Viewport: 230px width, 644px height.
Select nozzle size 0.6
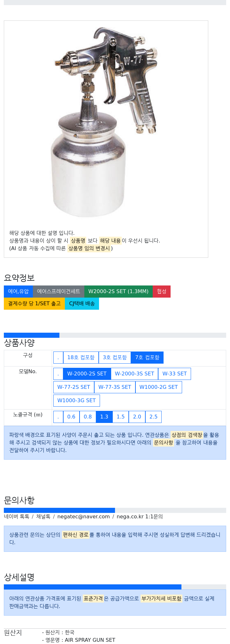(71, 417)
